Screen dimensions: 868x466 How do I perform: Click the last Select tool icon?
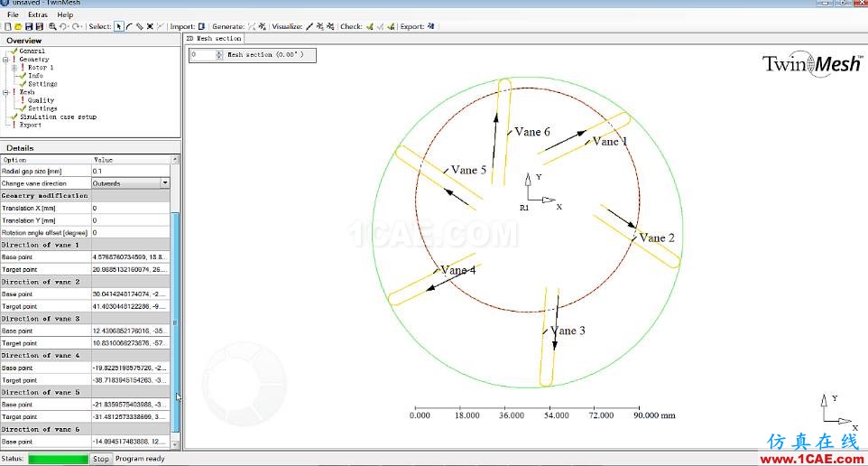tap(160, 26)
